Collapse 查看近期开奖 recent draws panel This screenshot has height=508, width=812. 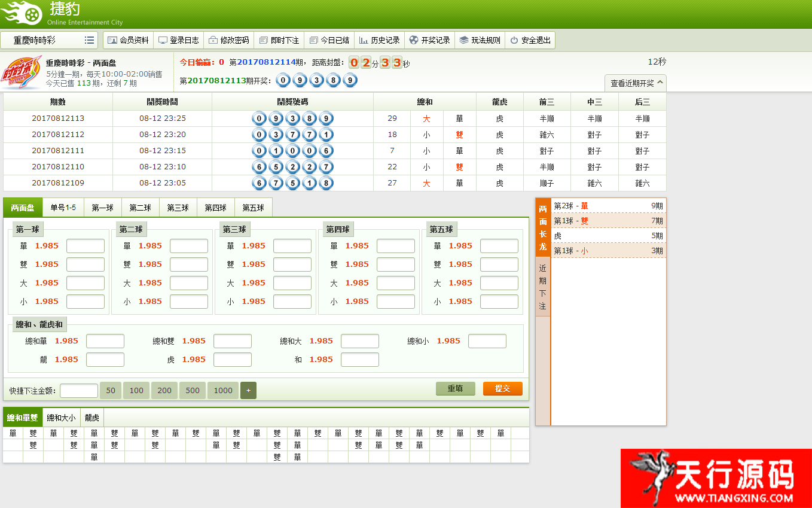click(x=636, y=83)
